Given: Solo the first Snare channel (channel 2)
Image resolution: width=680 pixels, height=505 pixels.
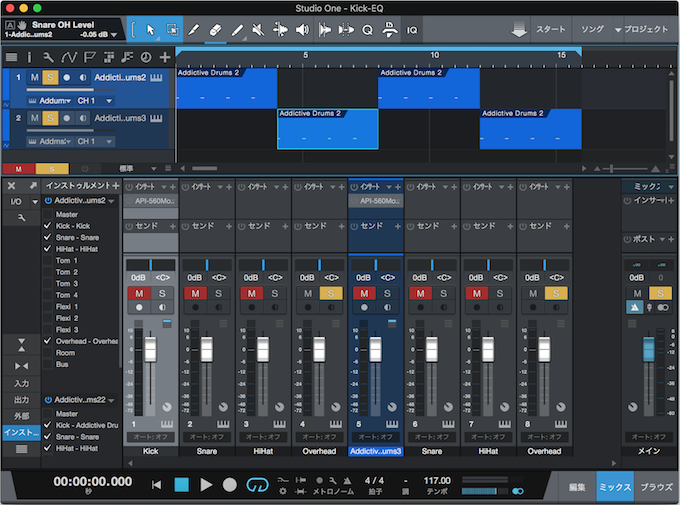Looking at the screenshot, I should click(x=218, y=293).
